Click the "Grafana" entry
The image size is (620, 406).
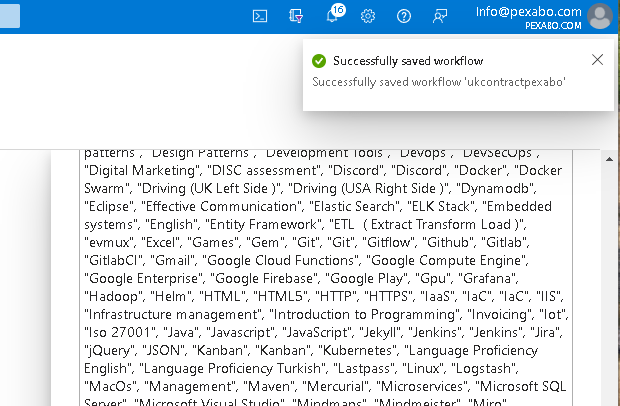(x=487, y=278)
